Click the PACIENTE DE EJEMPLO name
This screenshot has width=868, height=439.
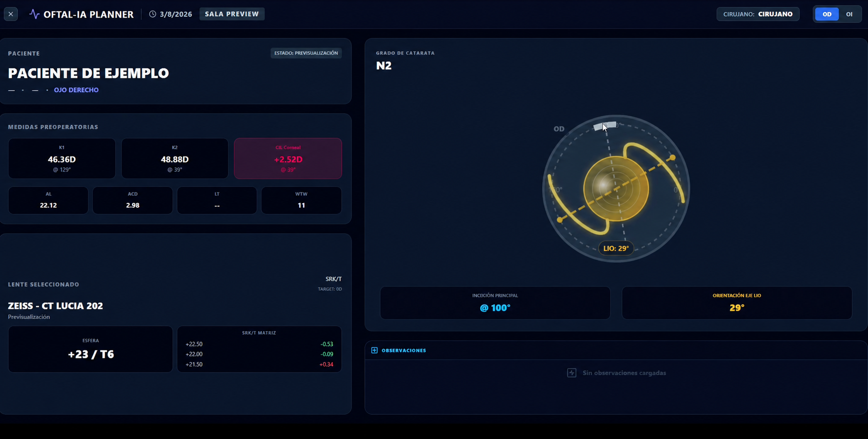point(89,73)
